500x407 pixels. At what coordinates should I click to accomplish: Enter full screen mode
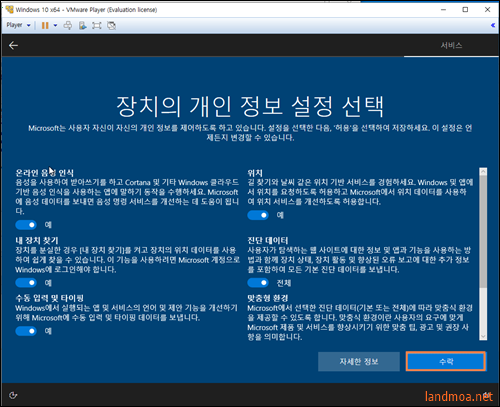[x=97, y=25]
